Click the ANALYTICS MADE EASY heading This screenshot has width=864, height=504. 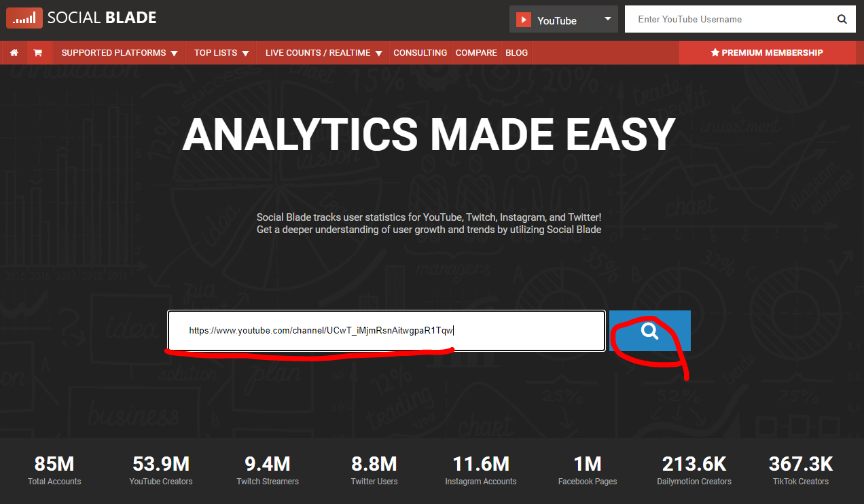429,134
